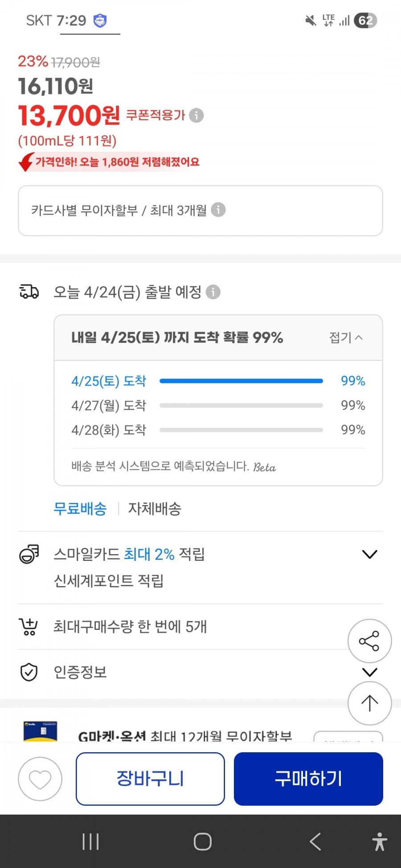Tap the Android back navigation button
This screenshot has height=868, width=401.
pos(315,842)
